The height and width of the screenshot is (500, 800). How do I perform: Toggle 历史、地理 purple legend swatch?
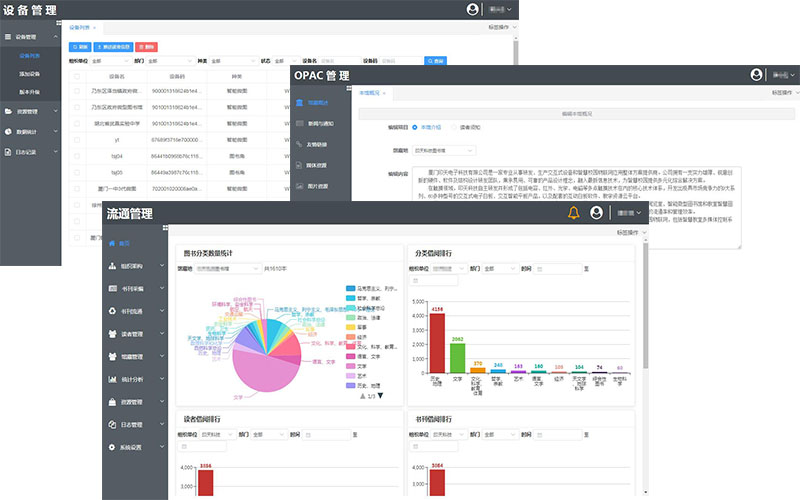point(351,386)
